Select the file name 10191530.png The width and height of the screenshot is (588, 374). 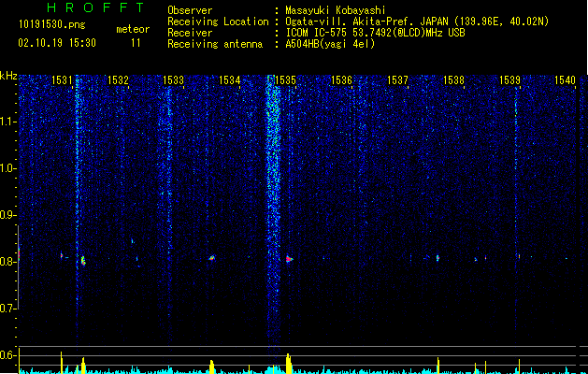(52, 25)
